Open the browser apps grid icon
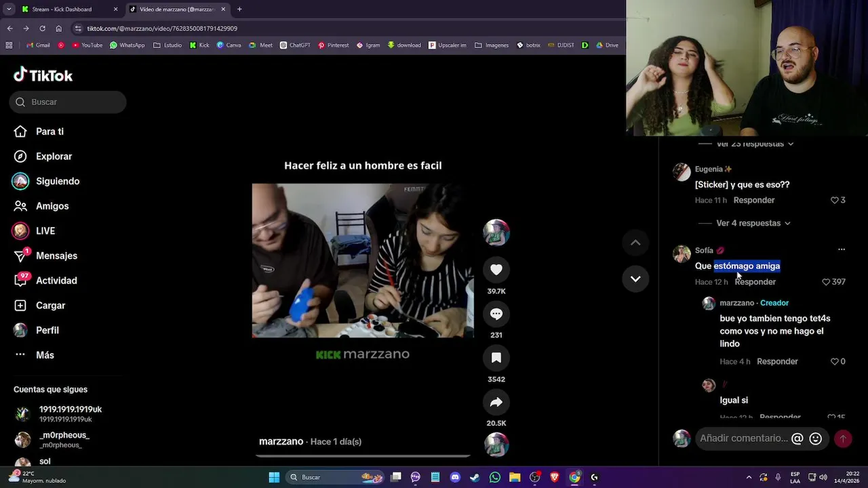868x488 pixels. coord(9,45)
